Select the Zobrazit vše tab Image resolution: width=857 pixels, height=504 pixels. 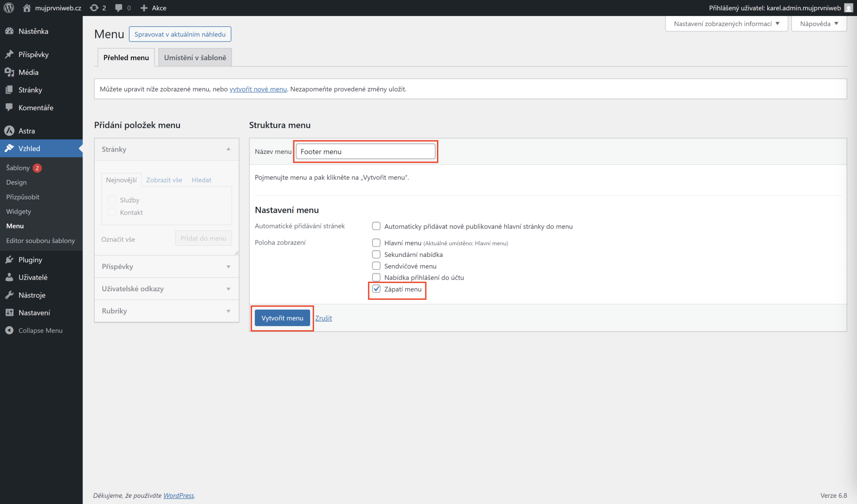click(164, 180)
